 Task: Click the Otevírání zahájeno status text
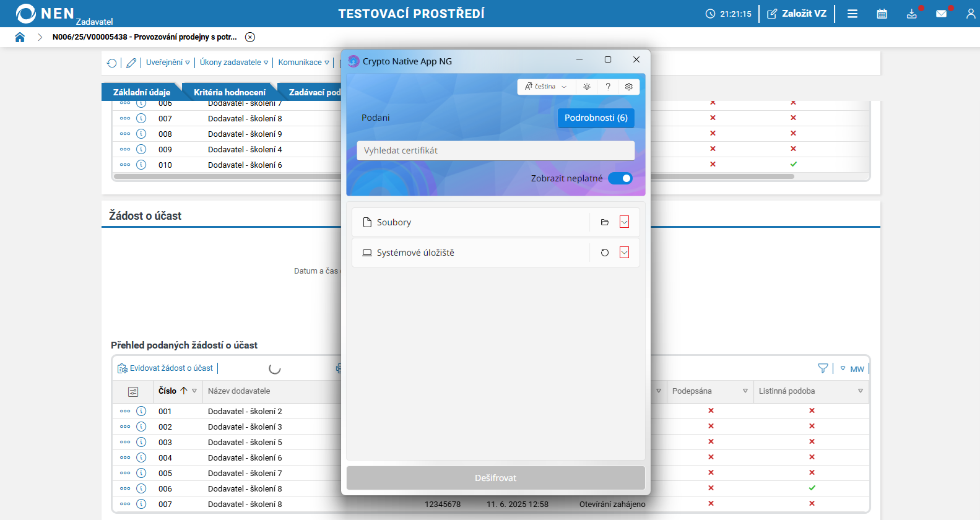point(612,504)
